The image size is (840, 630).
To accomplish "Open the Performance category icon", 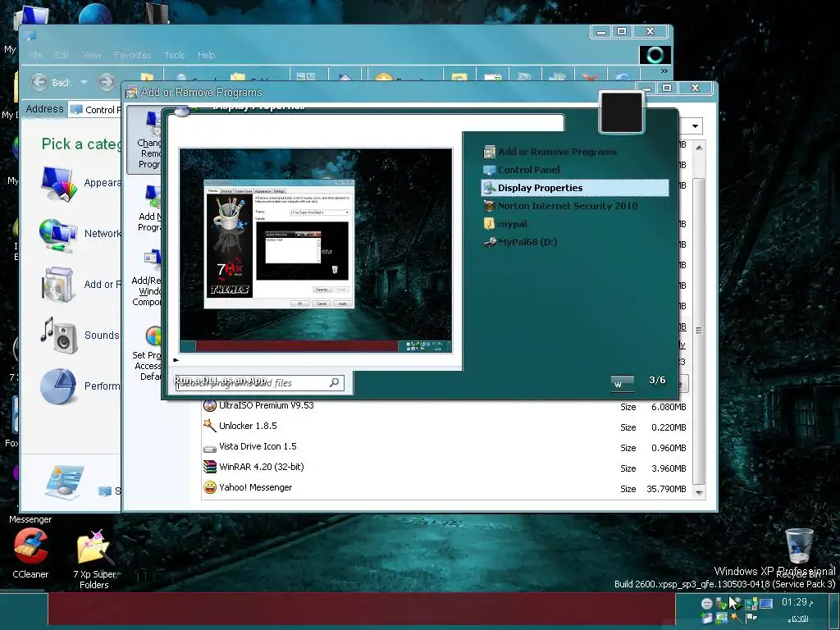I will pyautogui.click(x=58, y=386).
